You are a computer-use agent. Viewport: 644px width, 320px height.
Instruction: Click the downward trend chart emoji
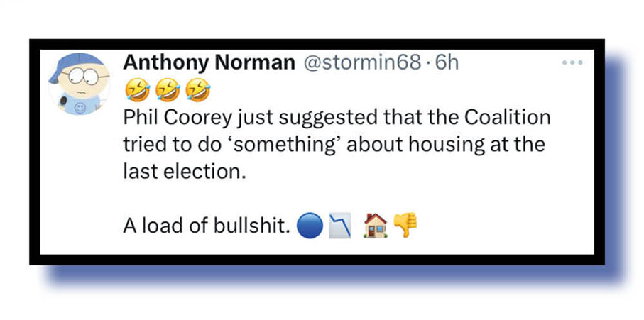[342, 227]
